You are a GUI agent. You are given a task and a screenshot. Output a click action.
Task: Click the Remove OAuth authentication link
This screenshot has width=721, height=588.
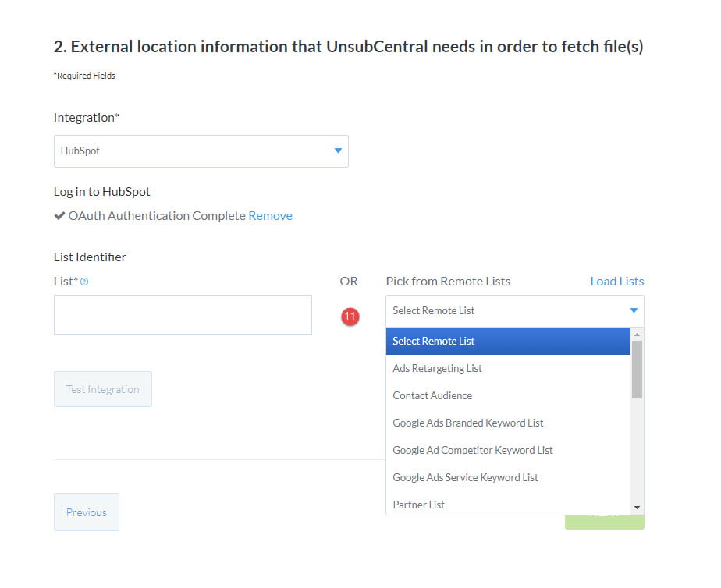[270, 216]
